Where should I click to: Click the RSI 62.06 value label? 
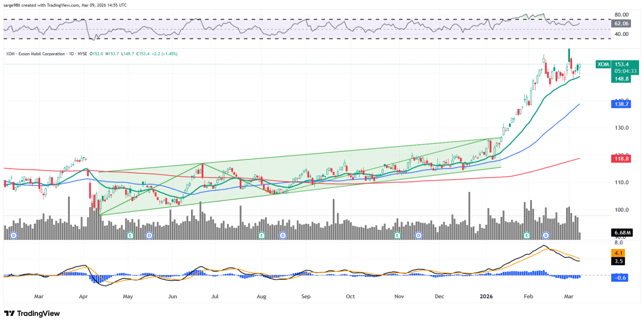click(621, 24)
